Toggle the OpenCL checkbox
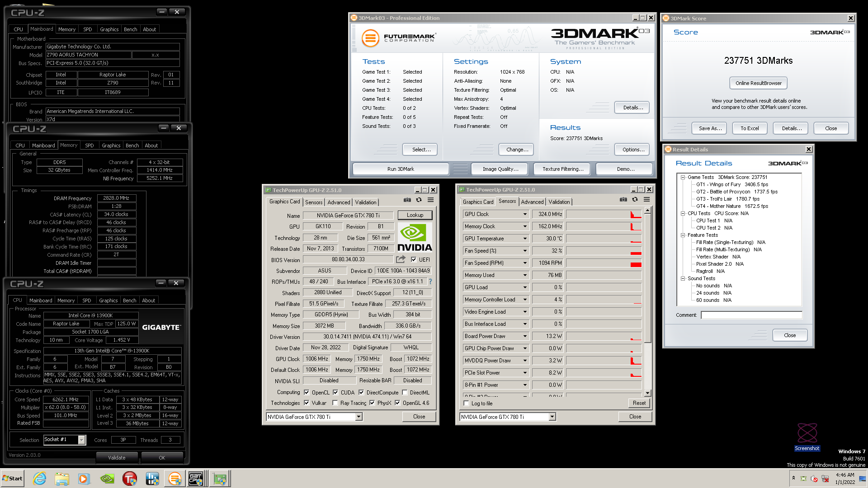Screen dimensions: 868x488 point(307,392)
